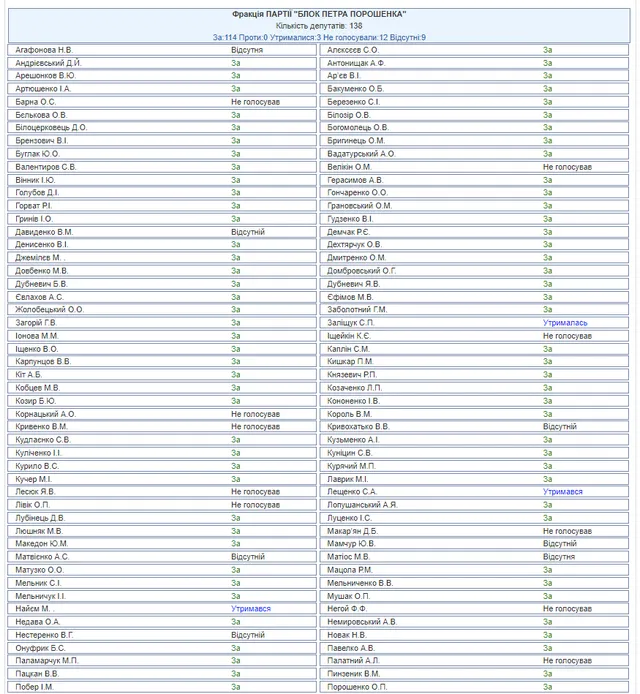Select deputy Іщейкін К.Є.
Viewport: 640px width, 694px height.
[x=349, y=336]
